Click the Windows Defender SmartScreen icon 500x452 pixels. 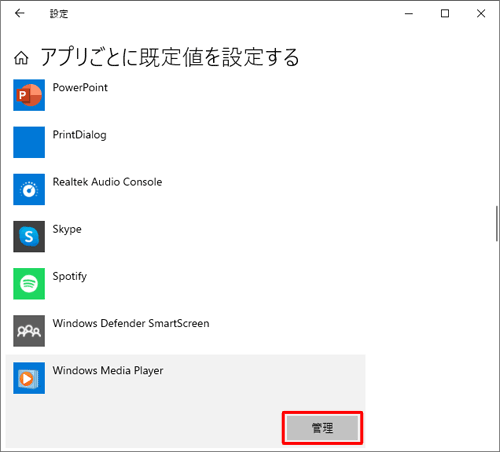coord(29,331)
